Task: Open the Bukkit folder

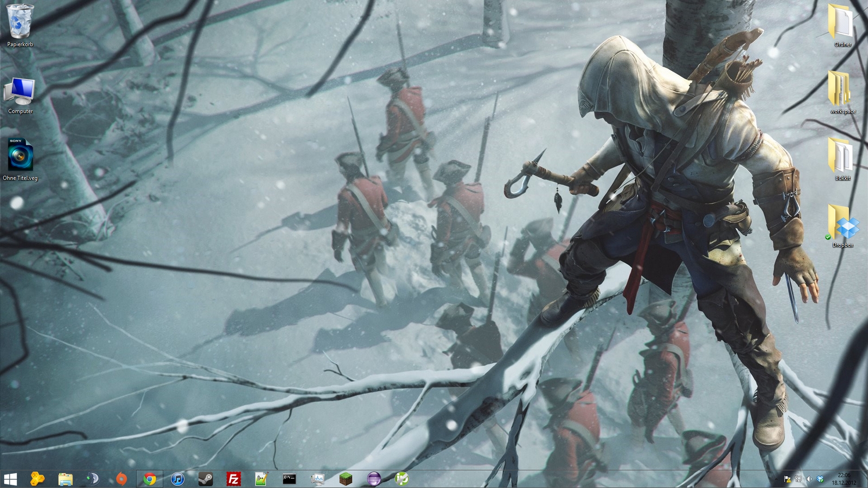Action: (x=842, y=158)
